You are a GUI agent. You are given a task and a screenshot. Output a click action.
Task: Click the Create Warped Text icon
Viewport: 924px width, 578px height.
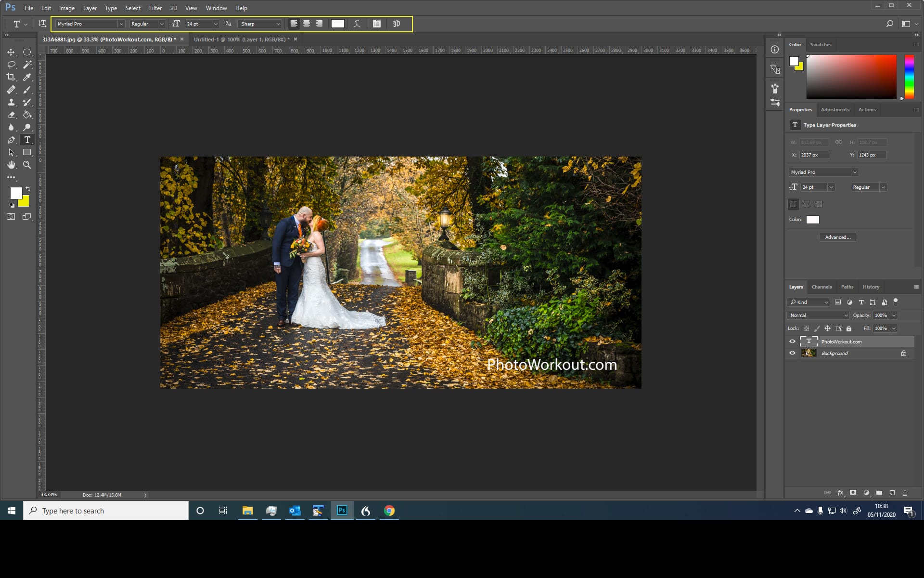click(357, 24)
